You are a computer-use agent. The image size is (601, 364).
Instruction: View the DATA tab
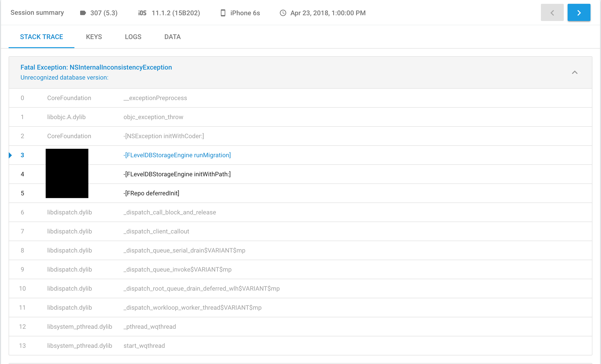click(x=172, y=37)
